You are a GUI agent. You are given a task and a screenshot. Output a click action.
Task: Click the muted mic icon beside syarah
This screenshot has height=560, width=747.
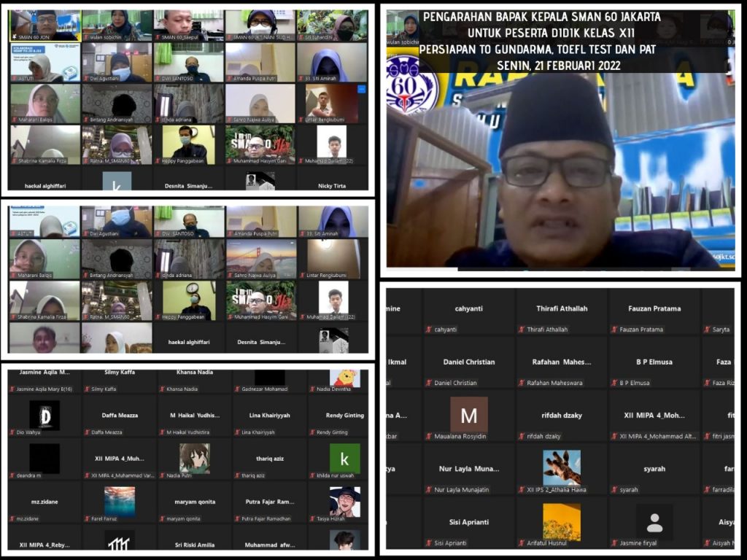pyautogui.click(x=614, y=490)
